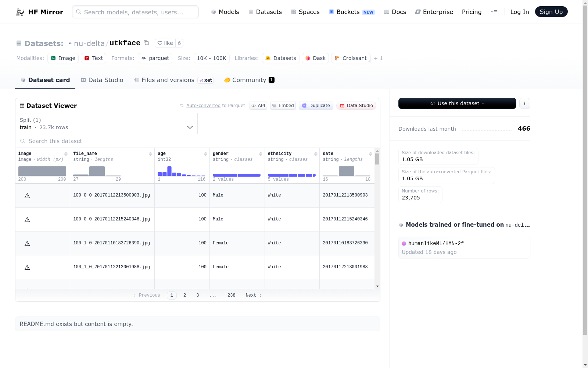
Task: Sort the gender column using its sort arrows
Action: coord(261,154)
